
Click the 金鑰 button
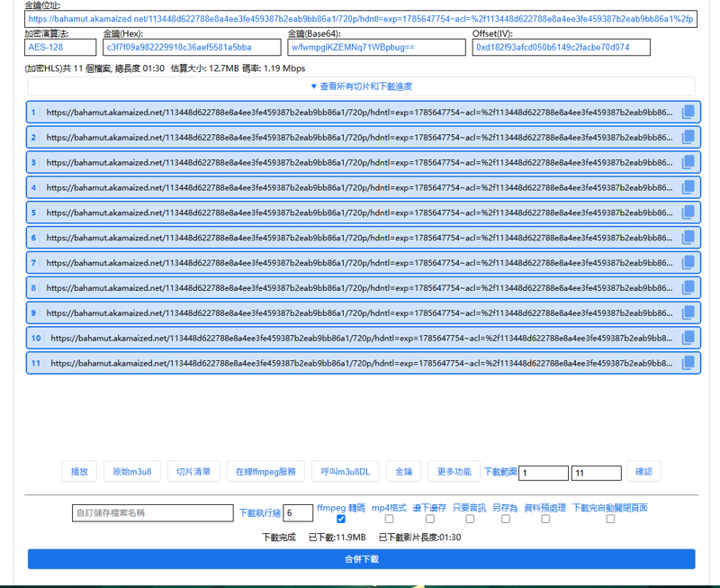coord(403,471)
